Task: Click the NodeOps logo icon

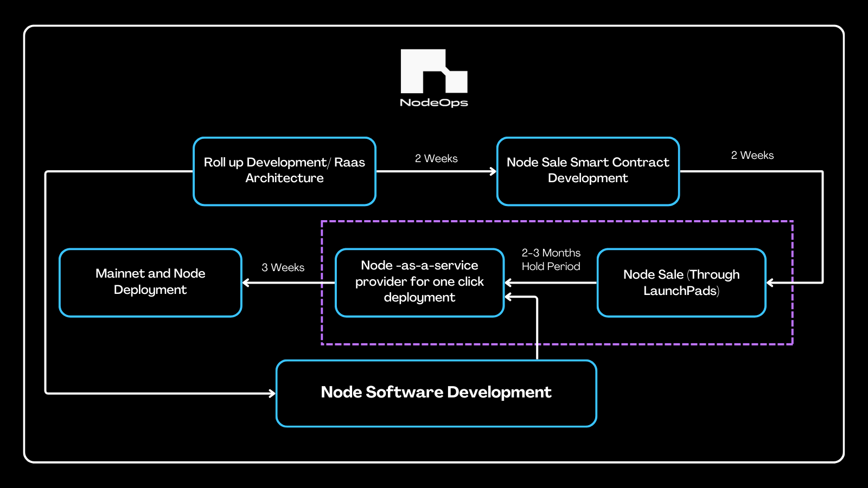Action: (434, 71)
